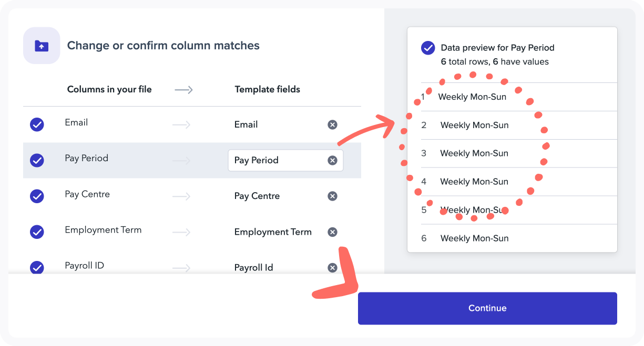Toggle the Pay Centre column checkmark
This screenshot has height=346, width=644.
coord(37,196)
